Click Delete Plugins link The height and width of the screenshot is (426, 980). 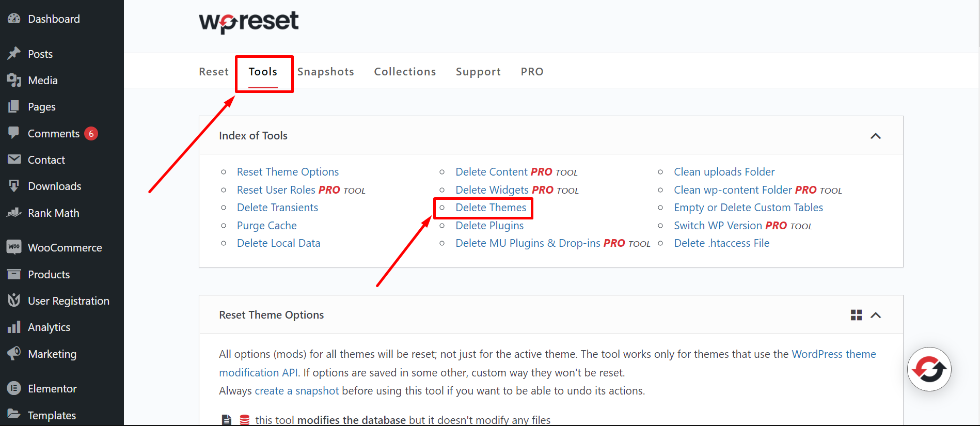click(489, 226)
